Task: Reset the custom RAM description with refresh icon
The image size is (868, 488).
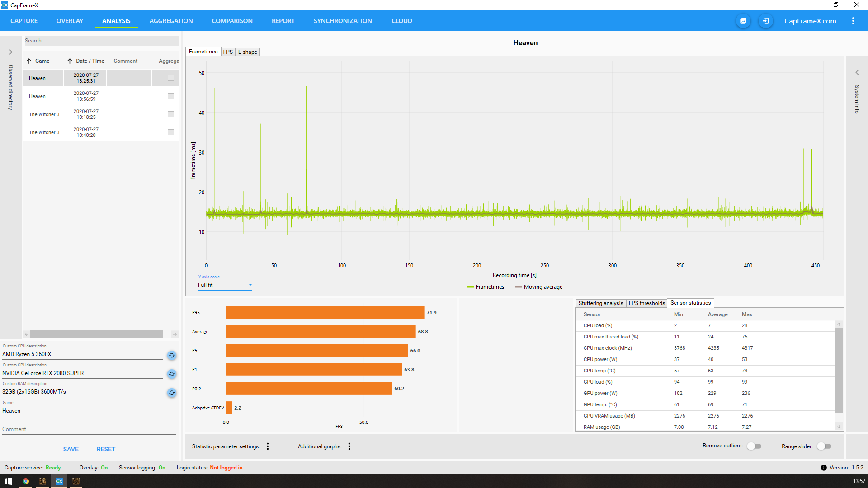Action: [x=171, y=393]
